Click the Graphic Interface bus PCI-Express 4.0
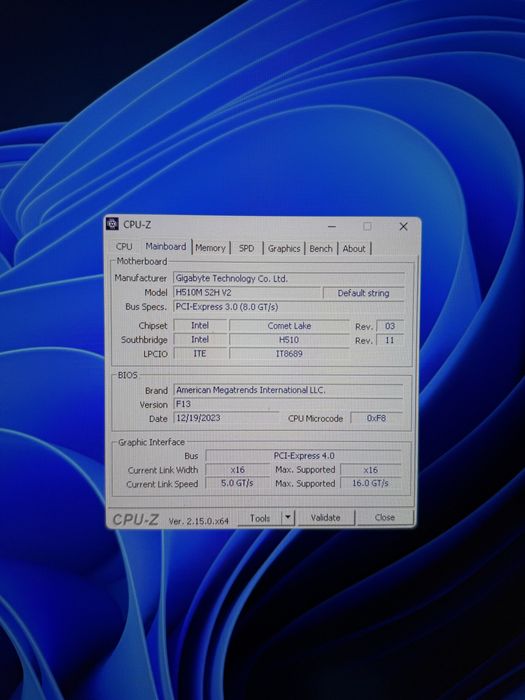Image resolution: width=525 pixels, height=700 pixels. tap(304, 456)
